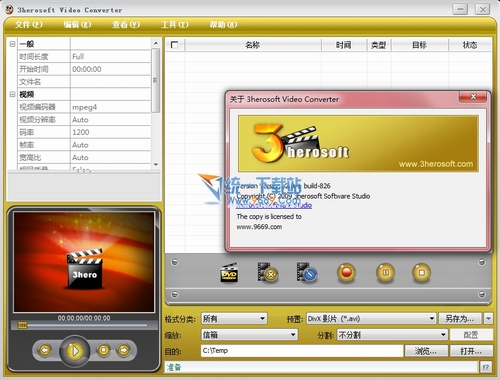500x380 pixels.
Task: Select the 帧率 value Auto
Action: point(110,145)
